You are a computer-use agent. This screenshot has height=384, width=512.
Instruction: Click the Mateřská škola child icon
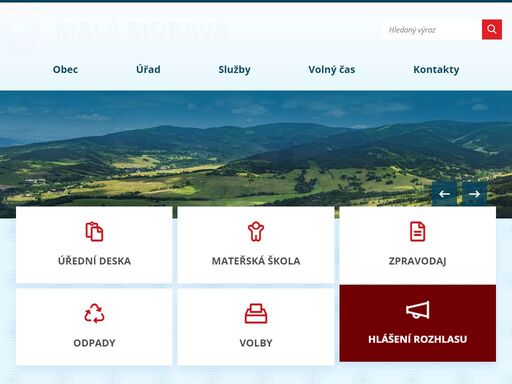(256, 231)
